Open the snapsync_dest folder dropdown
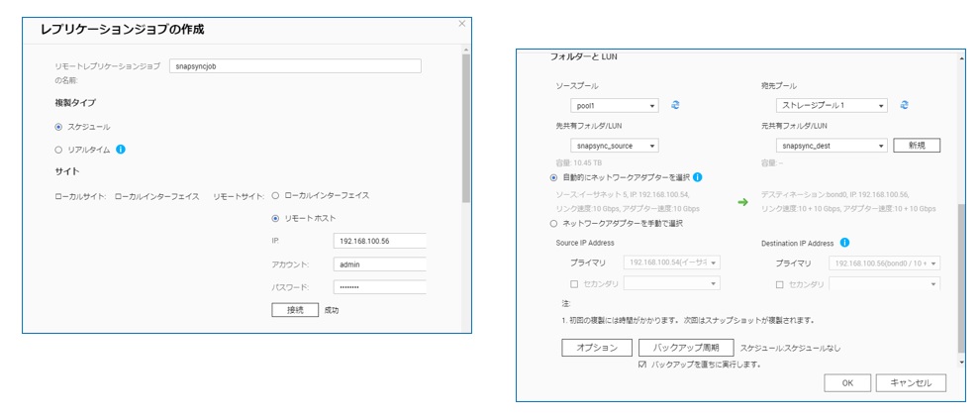Screen dimensions: 980x420 [832, 146]
